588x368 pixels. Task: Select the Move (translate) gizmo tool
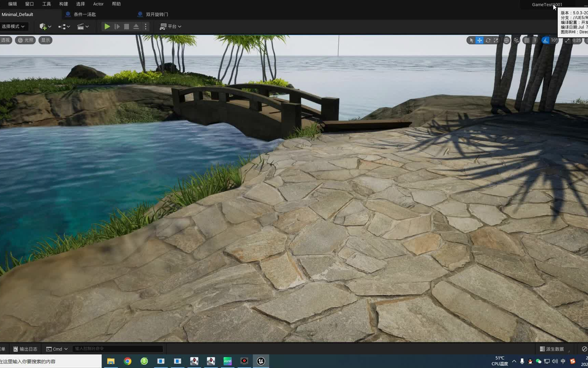[x=479, y=40]
